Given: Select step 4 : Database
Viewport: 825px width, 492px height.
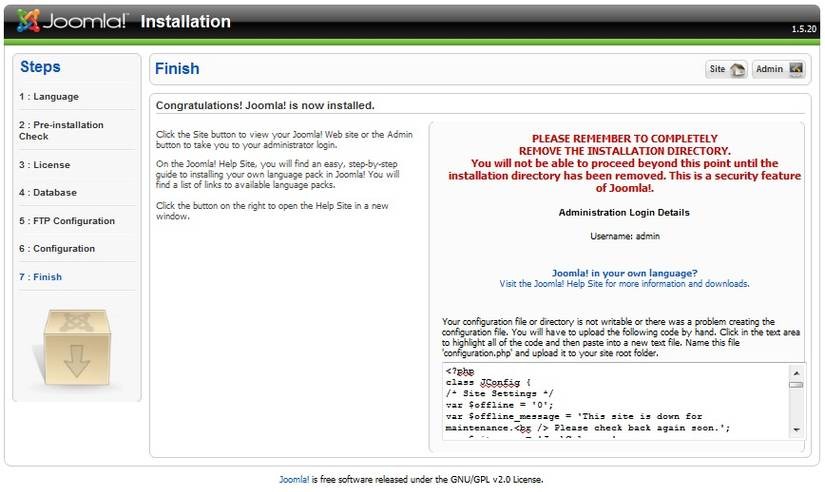Looking at the screenshot, I should click(x=48, y=193).
